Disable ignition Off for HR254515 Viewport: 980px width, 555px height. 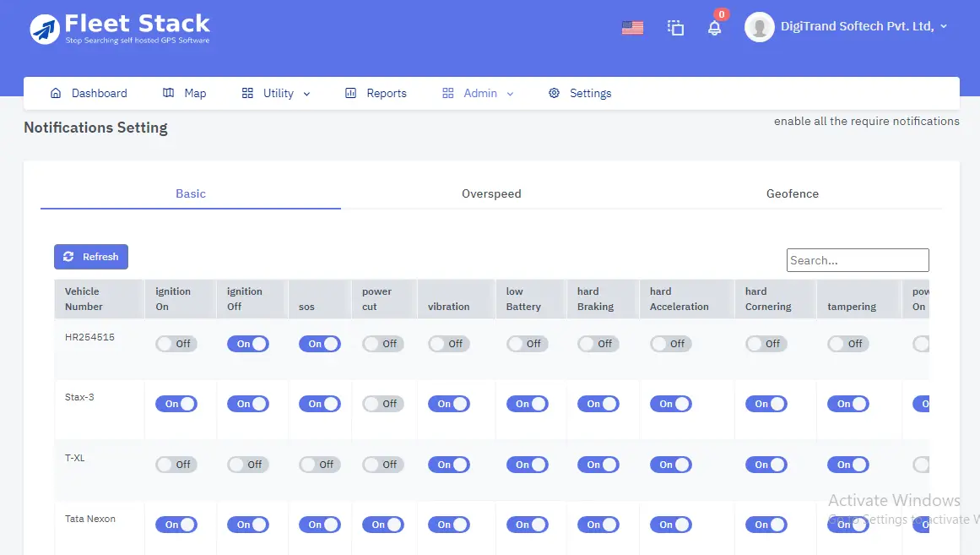pyautogui.click(x=248, y=344)
